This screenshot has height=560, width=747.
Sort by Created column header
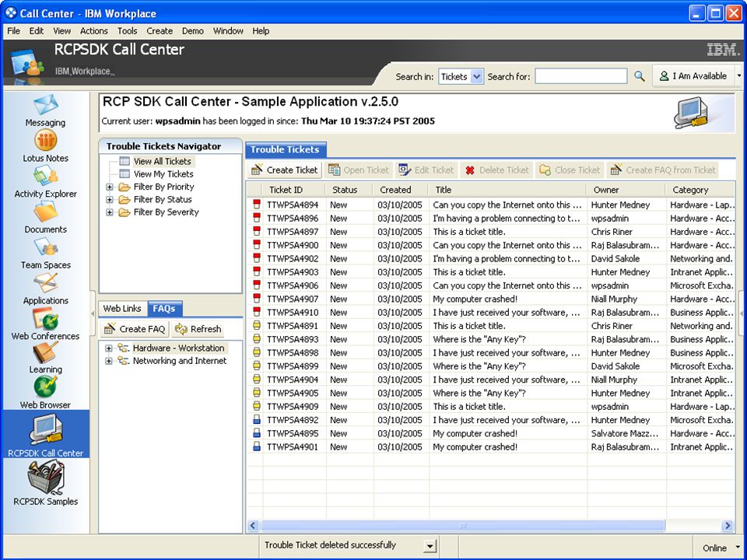(401, 190)
